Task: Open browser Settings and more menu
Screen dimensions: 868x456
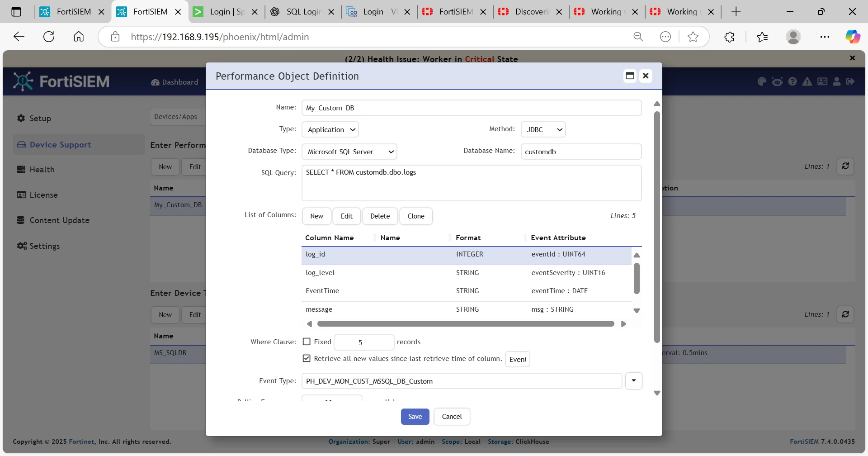Action: [x=825, y=37]
